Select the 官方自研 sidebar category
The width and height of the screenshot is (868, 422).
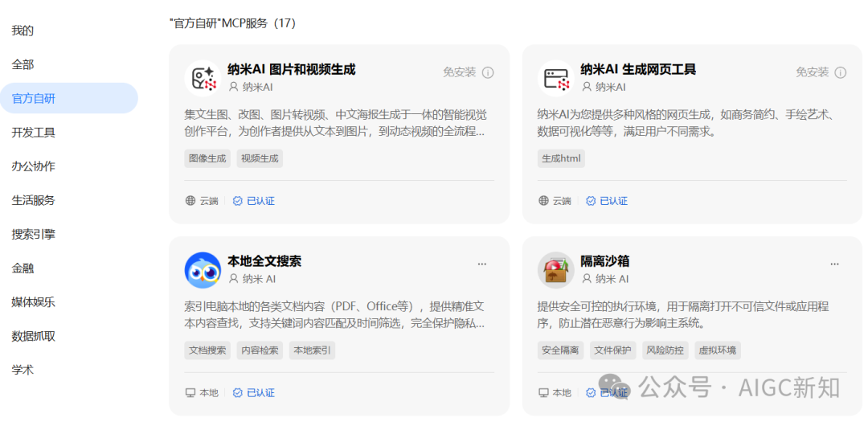click(x=68, y=99)
